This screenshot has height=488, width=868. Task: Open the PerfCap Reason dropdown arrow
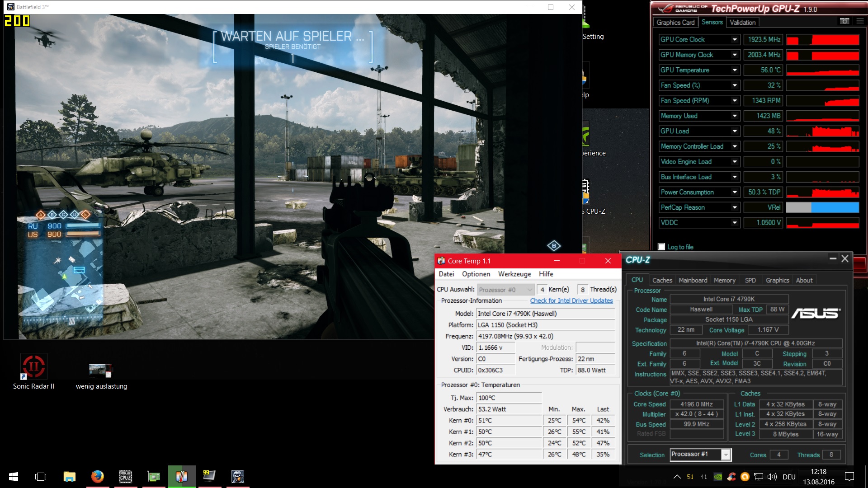pos(735,207)
